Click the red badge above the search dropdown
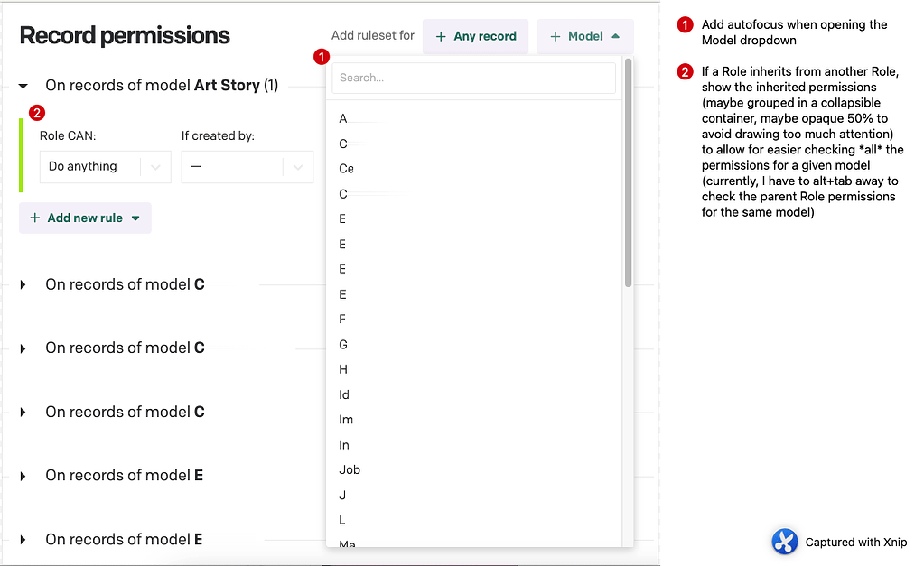 click(x=322, y=56)
